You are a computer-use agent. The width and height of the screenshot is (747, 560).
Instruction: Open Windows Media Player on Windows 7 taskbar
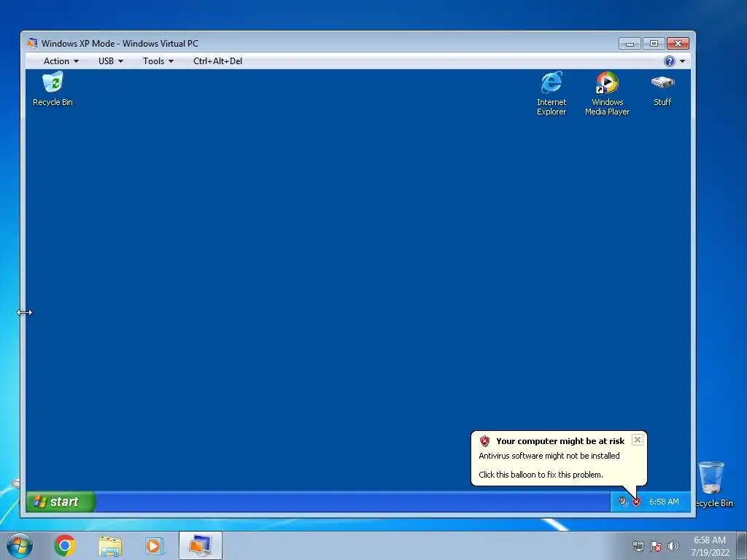click(154, 545)
